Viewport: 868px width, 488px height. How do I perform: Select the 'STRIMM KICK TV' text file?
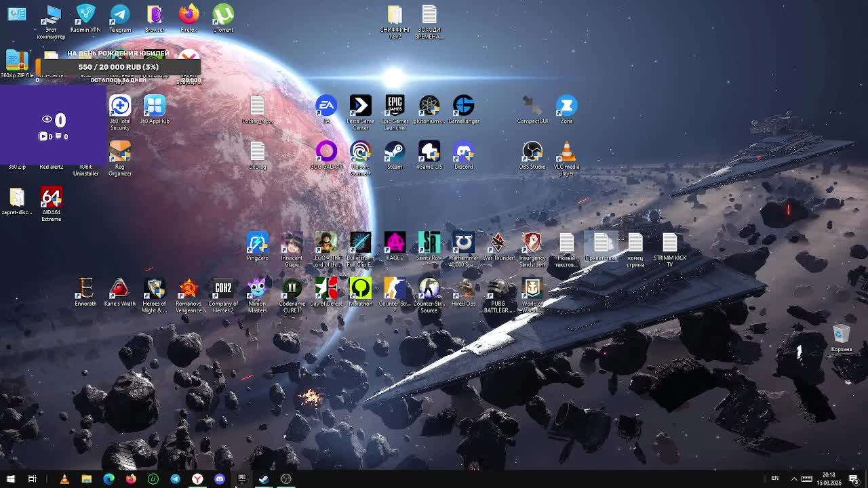[670, 249]
